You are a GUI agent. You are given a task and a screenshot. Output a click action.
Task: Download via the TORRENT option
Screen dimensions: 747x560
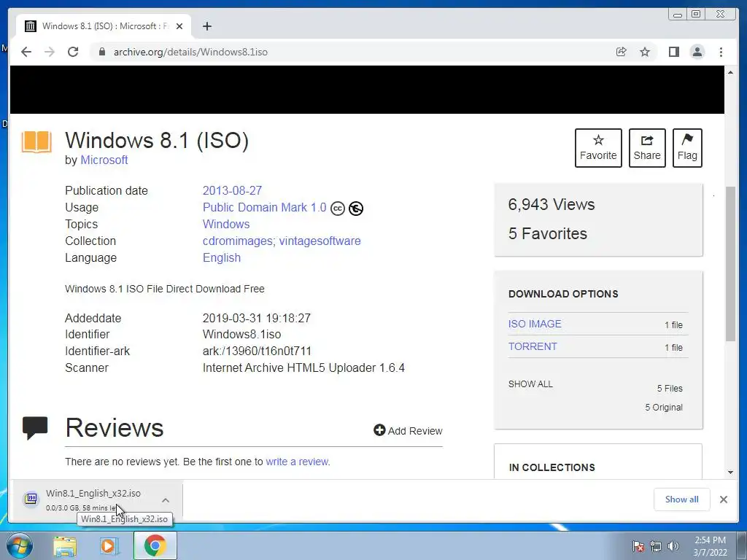[533, 346]
